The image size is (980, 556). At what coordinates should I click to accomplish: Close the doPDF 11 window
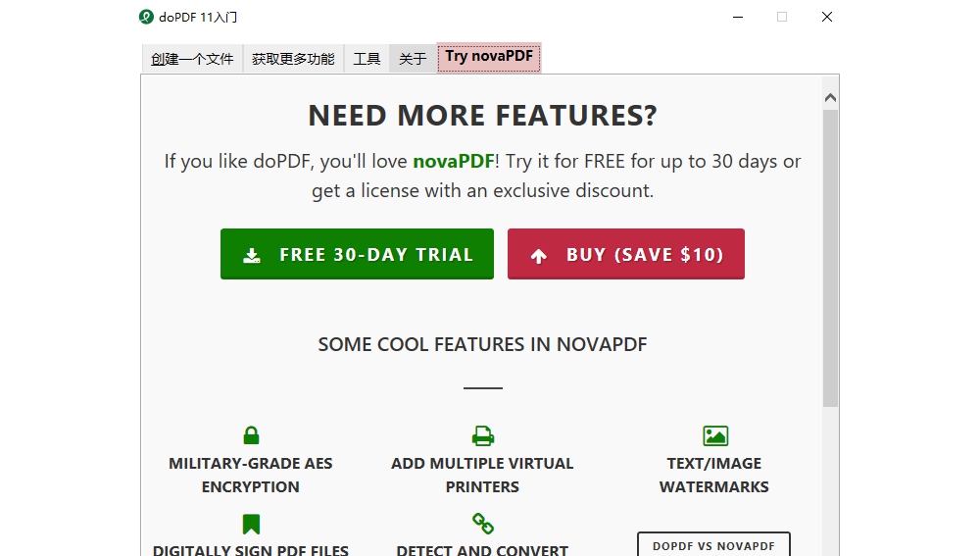[x=827, y=17]
